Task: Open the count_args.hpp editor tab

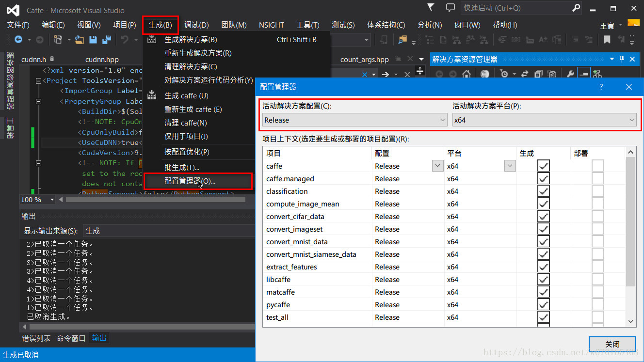Action: [365, 60]
